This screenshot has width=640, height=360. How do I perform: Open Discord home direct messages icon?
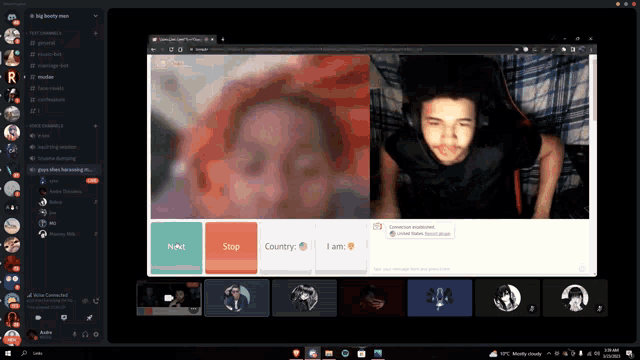click(x=12, y=18)
